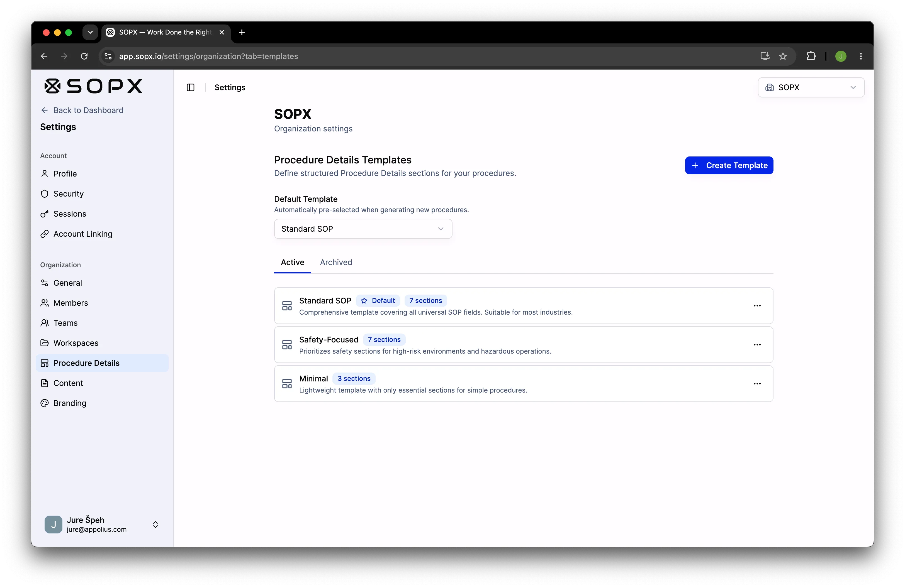Click the Procedure Details sidebar icon
The image size is (905, 588).
(45, 363)
